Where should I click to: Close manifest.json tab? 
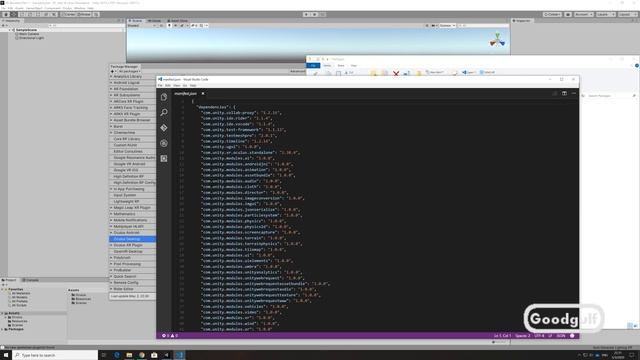pos(203,93)
